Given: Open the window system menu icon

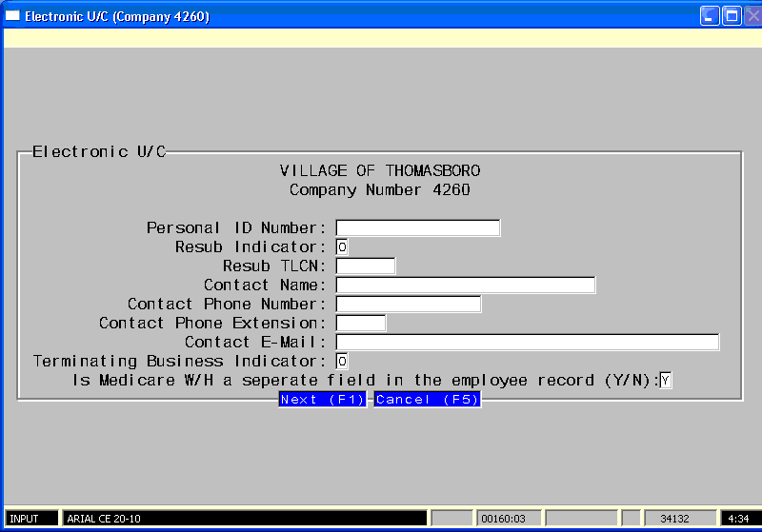Looking at the screenshot, I should tap(12, 16).
